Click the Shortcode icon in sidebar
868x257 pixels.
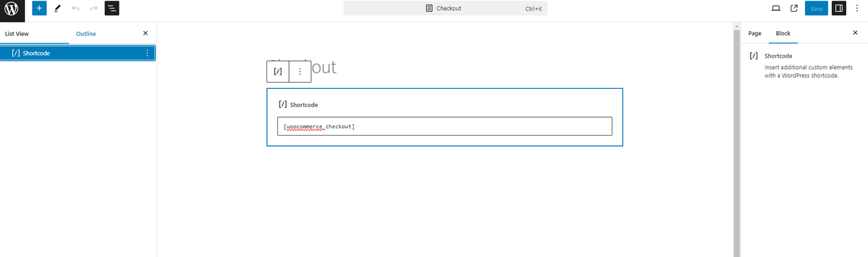tap(754, 56)
